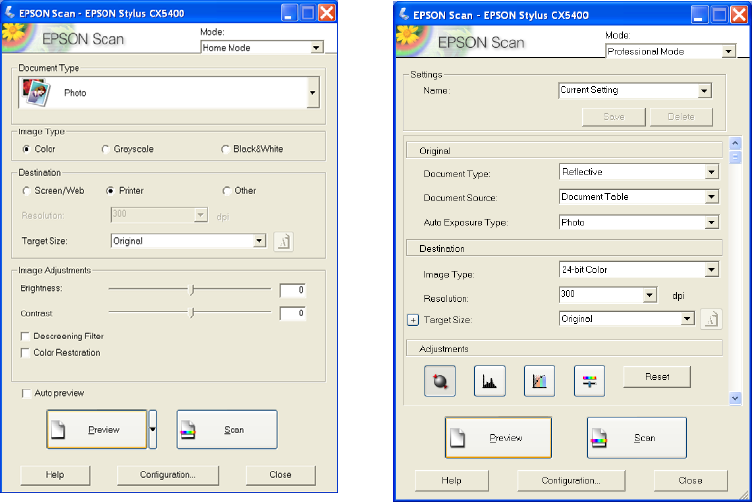Click the scrollbar down arrow in Professional Mode
This screenshot has width=752, height=502.
[736, 397]
